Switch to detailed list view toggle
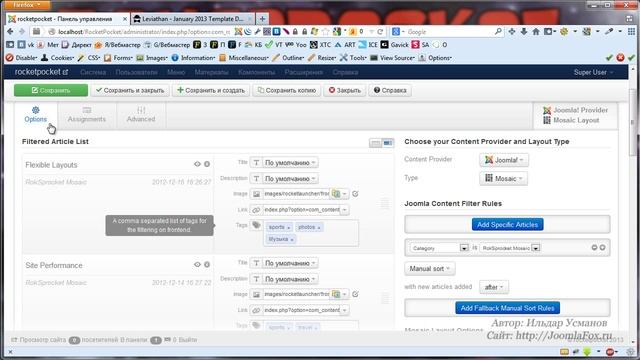Viewport: 640px width, 360px height. [387, 143]
